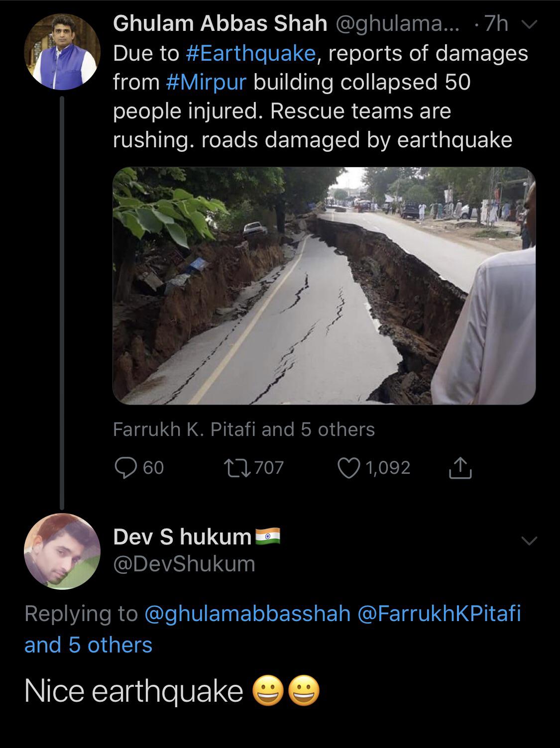Image resolution: width=560 pixels, height=748 pixels.
Task: Open Ghulam Abbas Shah's profile picture
Action: coord(63,52)
